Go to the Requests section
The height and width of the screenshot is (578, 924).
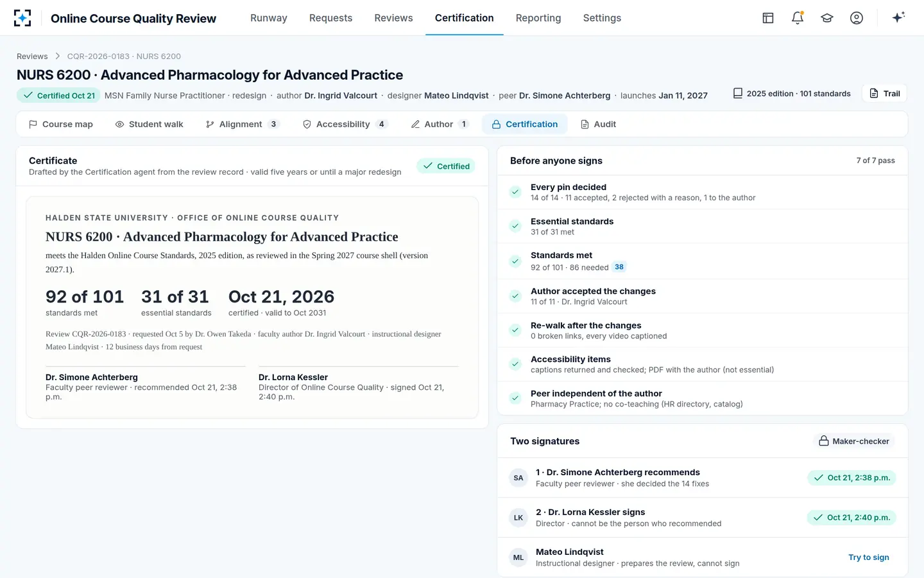(330, 18)
